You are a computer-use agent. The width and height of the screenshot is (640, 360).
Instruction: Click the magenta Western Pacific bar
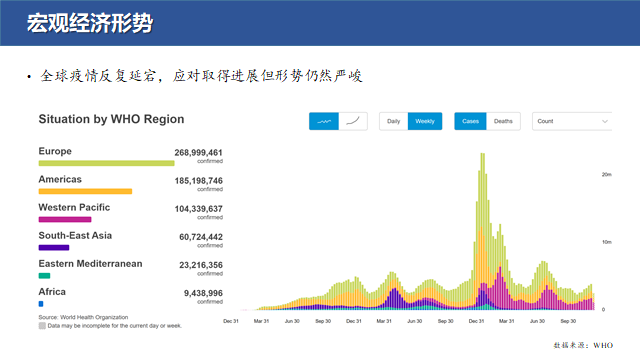pyautogui.click(x=65, y=220)
